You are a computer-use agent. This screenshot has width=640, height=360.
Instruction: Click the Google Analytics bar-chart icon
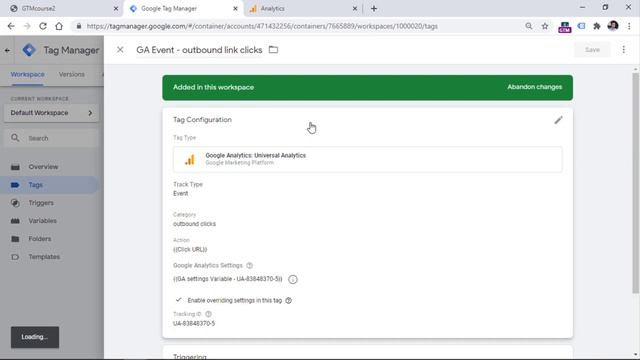click(190, 160)
